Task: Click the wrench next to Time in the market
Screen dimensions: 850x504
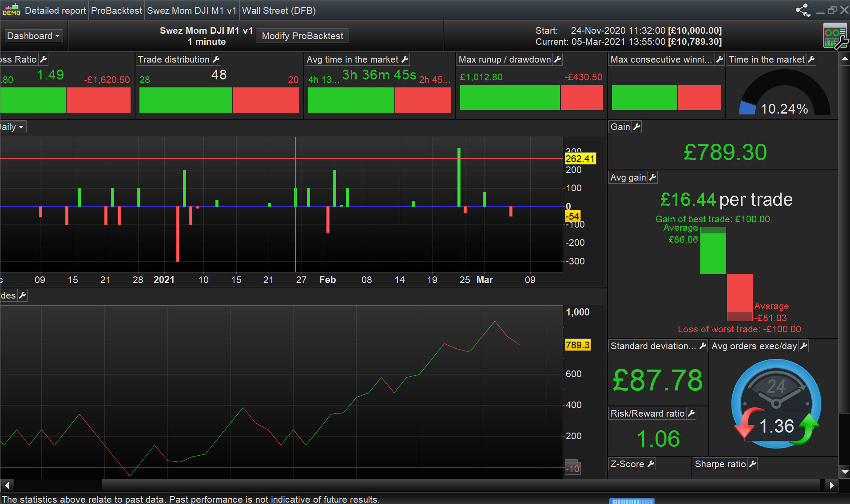Action: (x=811, y=59)
